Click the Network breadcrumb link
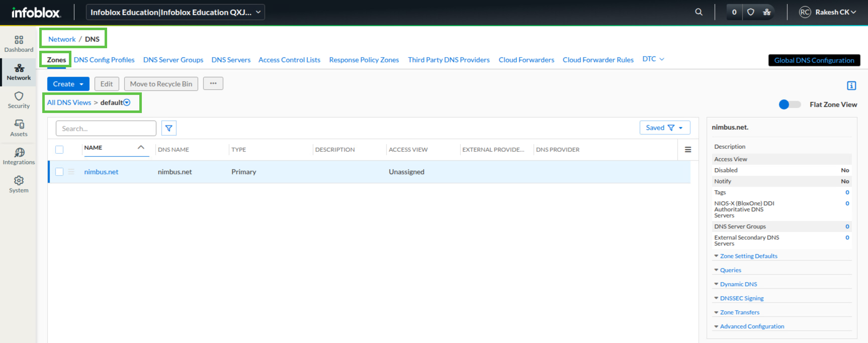868x343 pixels. pyautogui.click(x=62, y=39)
